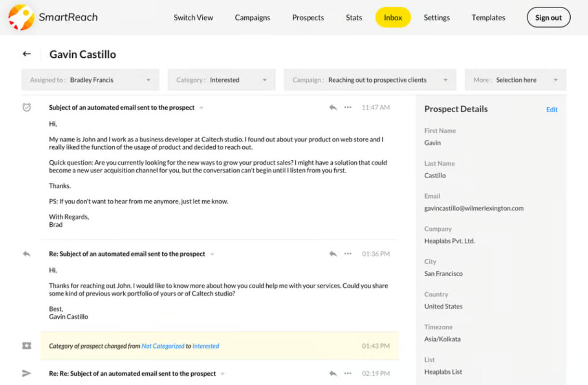Click the 02:19 PM timestamp
This screenshot has width=588, height=385.
tap(376, 373)
